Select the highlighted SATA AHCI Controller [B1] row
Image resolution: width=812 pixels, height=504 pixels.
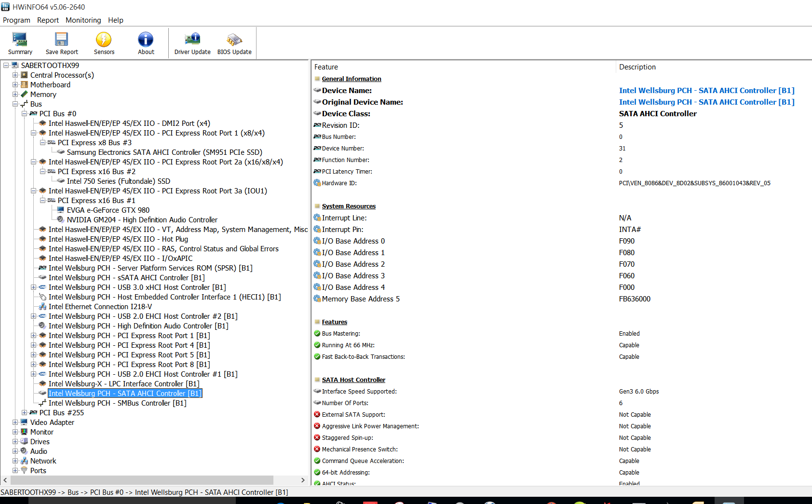coord(125,394)
